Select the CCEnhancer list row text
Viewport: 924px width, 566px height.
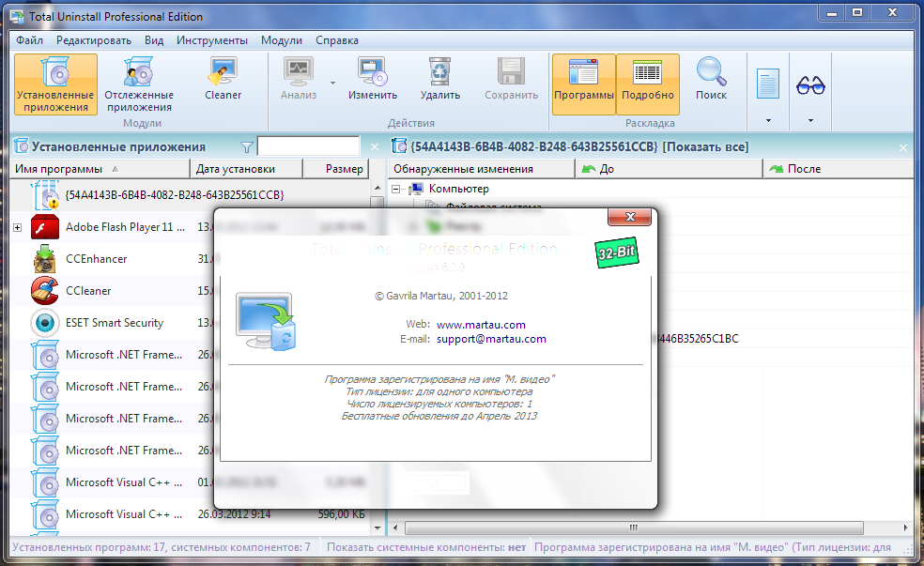[x=96, y=258]
